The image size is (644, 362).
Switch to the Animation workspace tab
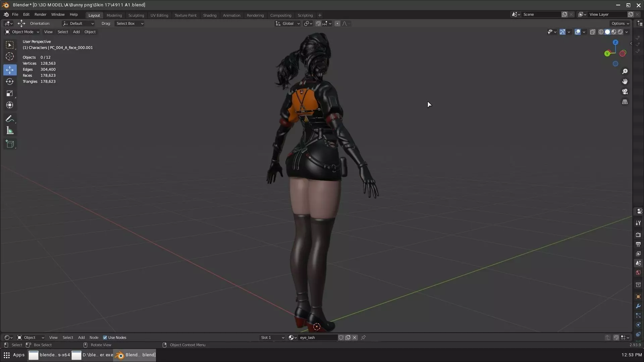231,15
